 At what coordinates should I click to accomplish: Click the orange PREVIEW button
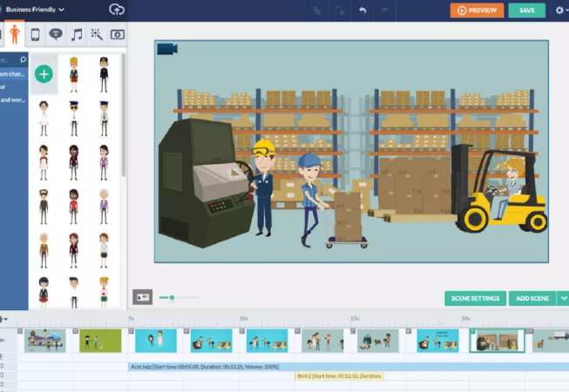point(477,10)
